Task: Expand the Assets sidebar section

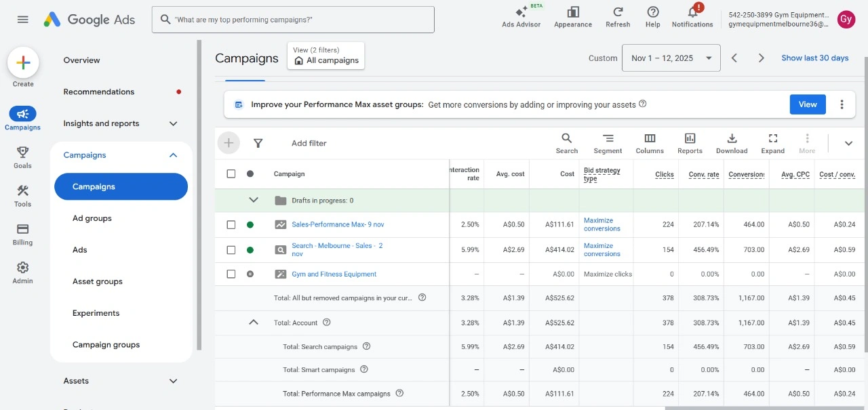Action: point(173,381)
